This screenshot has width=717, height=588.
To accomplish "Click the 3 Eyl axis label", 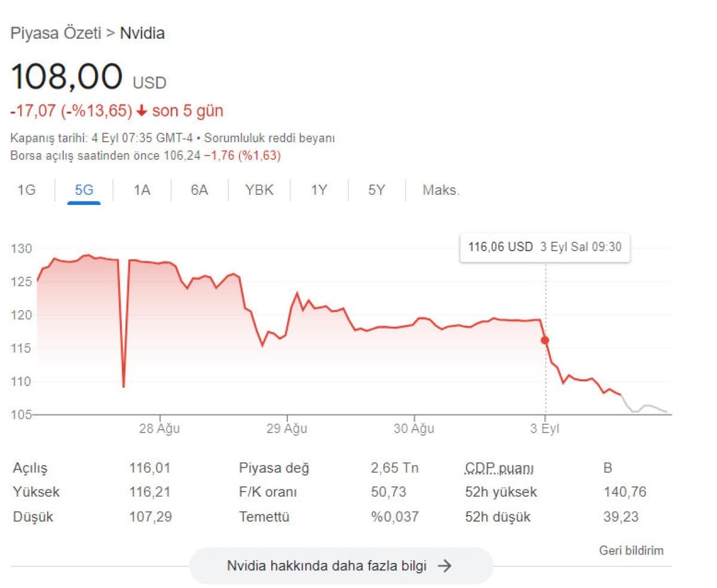I will [x=545, y=428].
